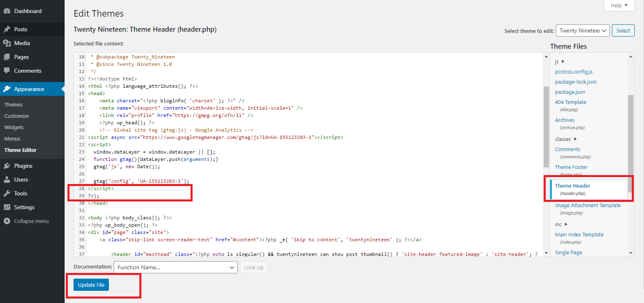Viewport: 644px width, 303px height.
Task: Click the Media library icon
Action: (7, 43)
